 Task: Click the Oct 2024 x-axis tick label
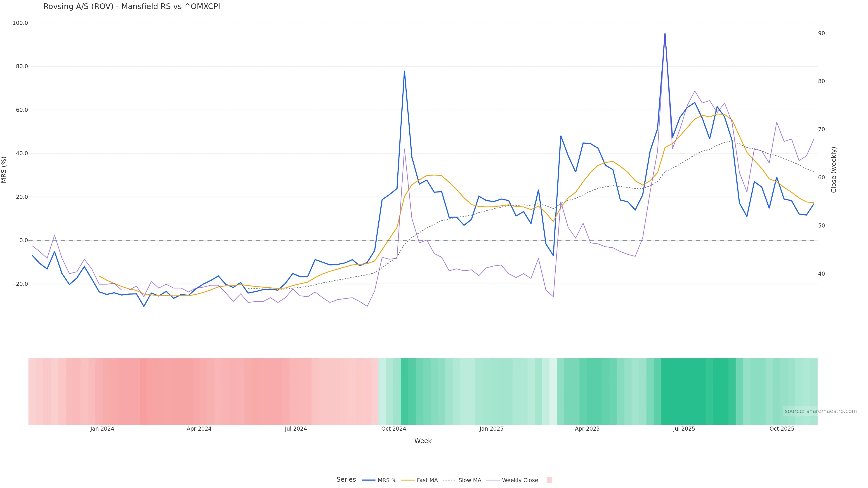394,429
